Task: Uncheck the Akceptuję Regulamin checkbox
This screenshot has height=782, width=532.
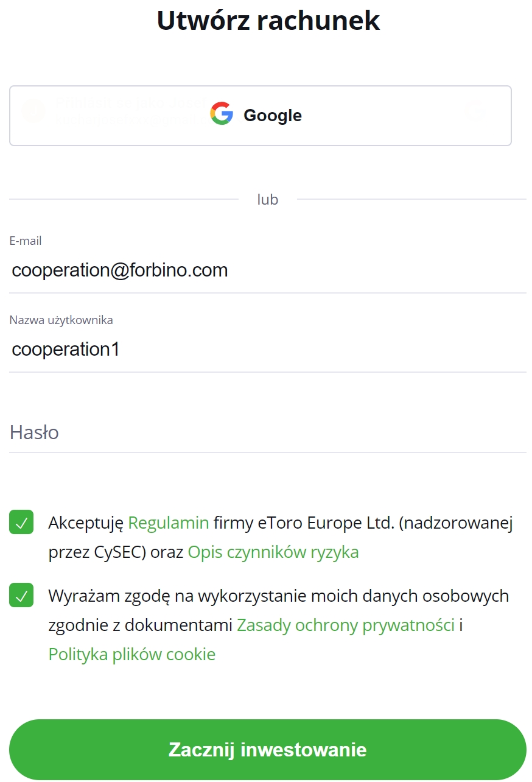Action: pyautogui.click(x=21, y=523)
